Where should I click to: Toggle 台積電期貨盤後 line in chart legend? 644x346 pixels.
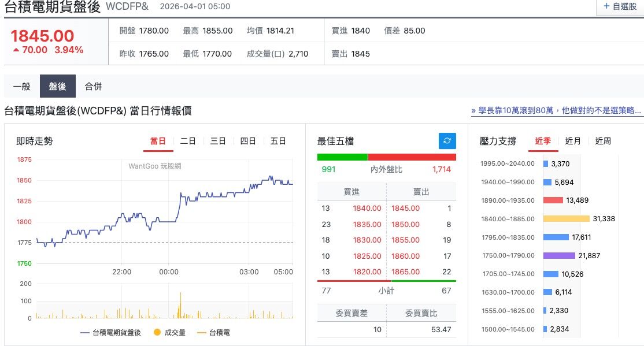(111, 333)
